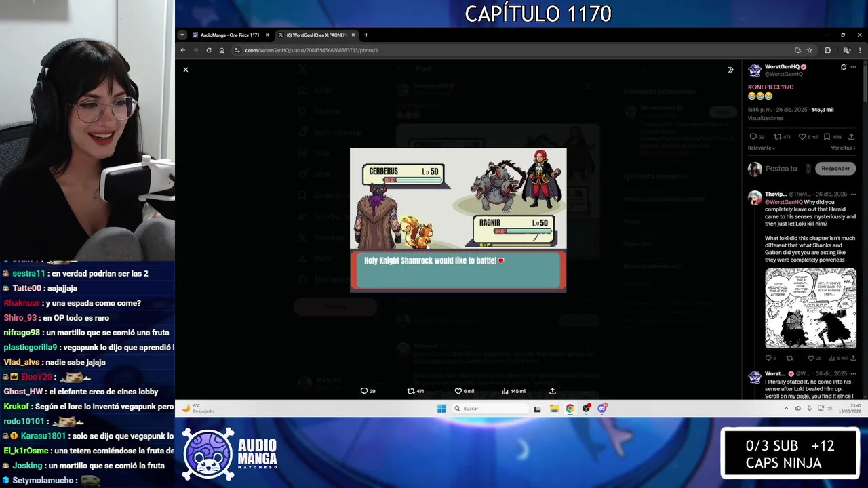Image resolution: width=868 pixels, height=488 pixels.
Task: Open the manga panel image in Thevip reply
Action: point(810,308)
